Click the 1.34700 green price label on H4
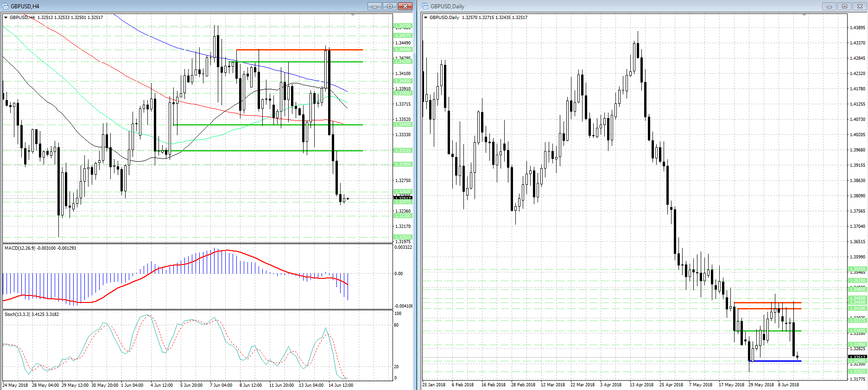Viewport: 868px width, 390px height. tap(402, 26)
